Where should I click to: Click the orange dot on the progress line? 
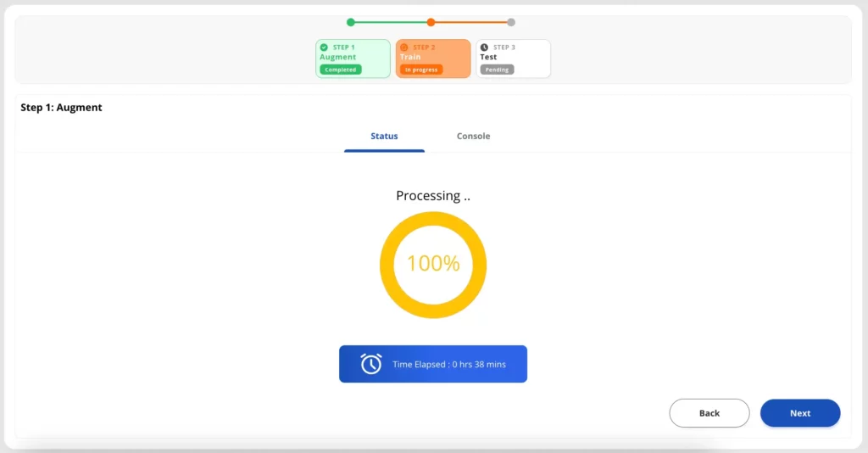click(431, 22)
